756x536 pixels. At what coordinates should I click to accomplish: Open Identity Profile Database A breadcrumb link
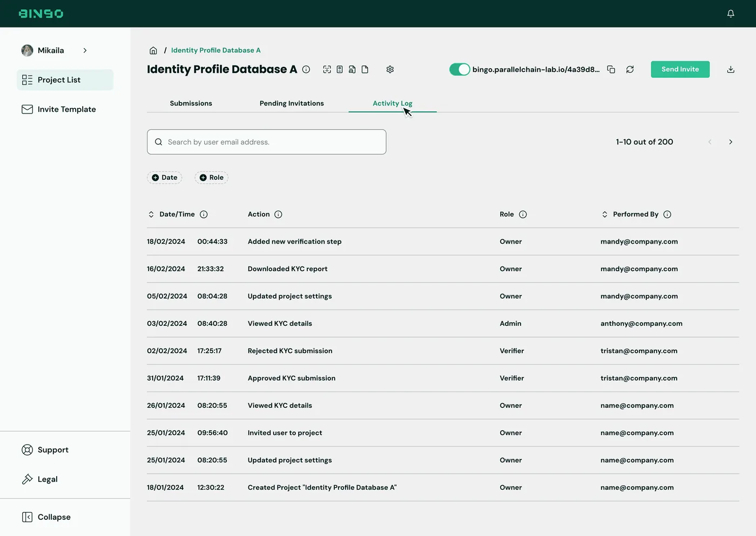216,50
